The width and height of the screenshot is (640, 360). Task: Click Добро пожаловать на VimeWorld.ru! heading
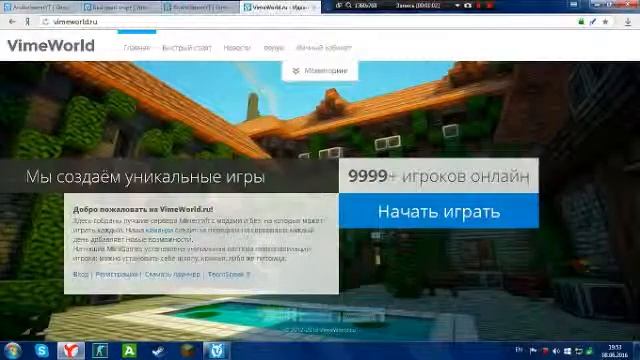point(143,209)
